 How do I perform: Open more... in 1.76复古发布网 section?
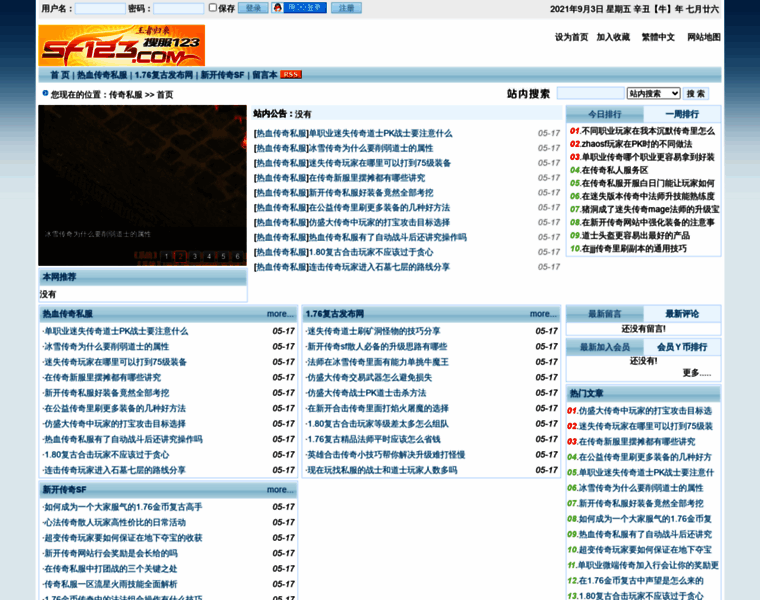coord(543,314)
